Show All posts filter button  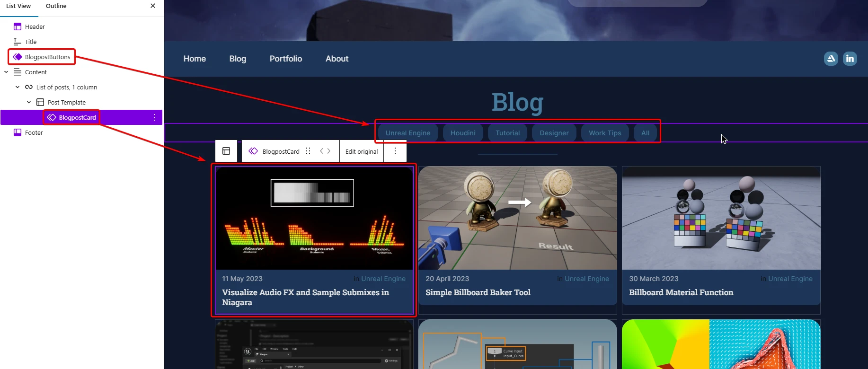pyautogui.click(x=645, y=133)
